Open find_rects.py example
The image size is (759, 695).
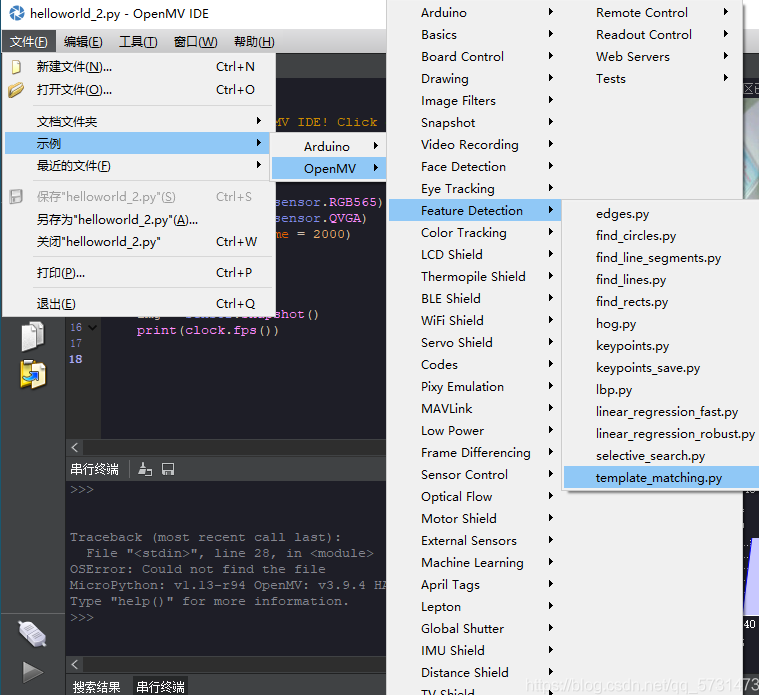(661, 302)
